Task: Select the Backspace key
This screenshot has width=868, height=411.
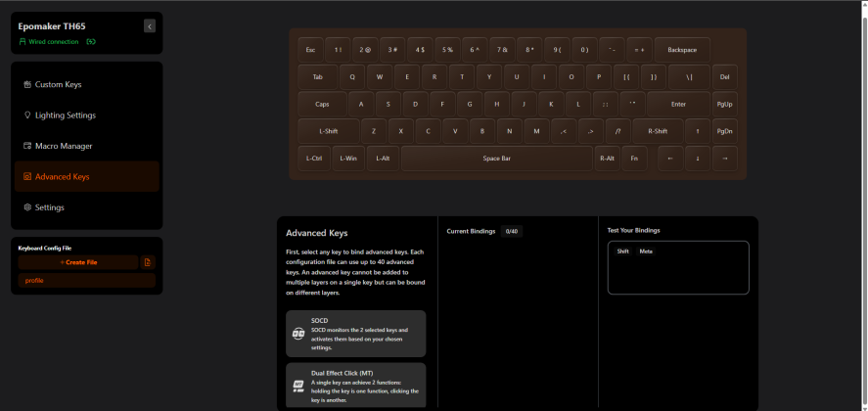Action: pyautogui.click(x=682, y=50)
